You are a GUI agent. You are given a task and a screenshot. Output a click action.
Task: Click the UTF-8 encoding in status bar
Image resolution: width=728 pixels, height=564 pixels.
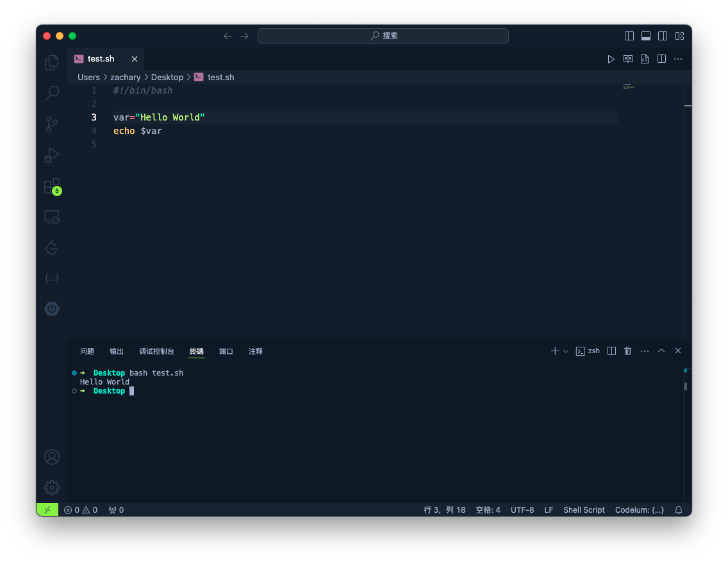pyautogui.click(x=522, y=510)
